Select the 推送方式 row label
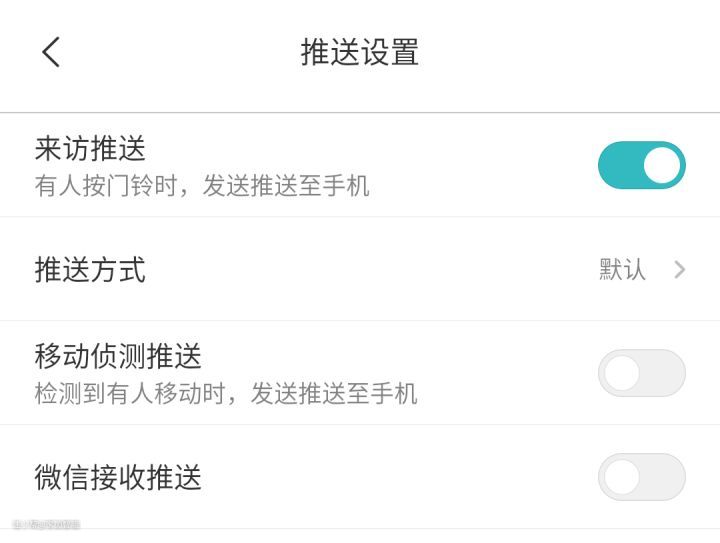 90,269
